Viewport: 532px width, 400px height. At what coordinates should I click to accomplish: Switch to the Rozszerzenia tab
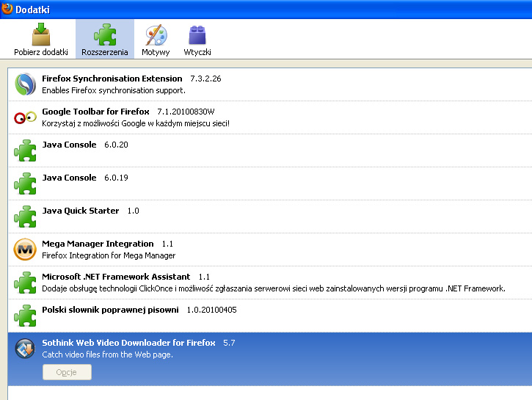tap(105, 40)
